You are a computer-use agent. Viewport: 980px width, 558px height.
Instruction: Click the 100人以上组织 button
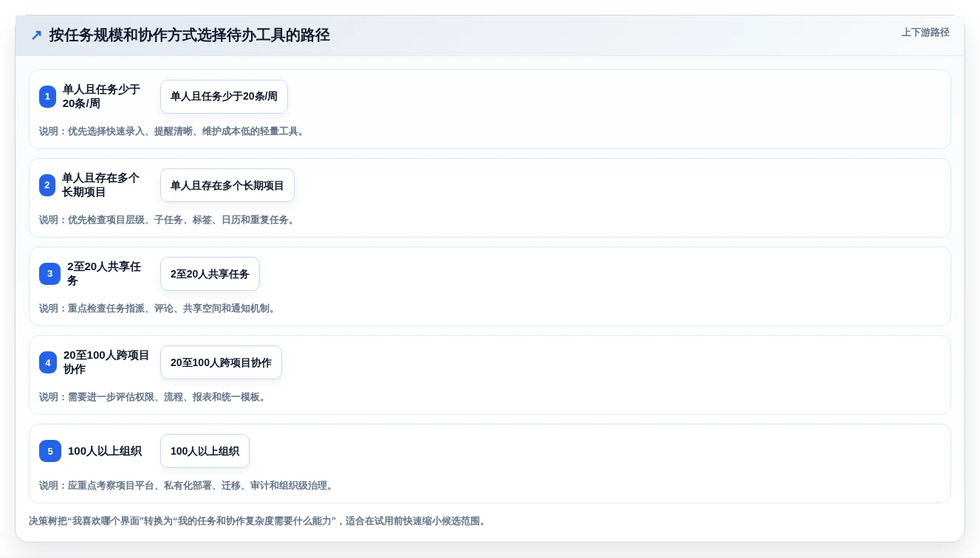pos(205,451)
